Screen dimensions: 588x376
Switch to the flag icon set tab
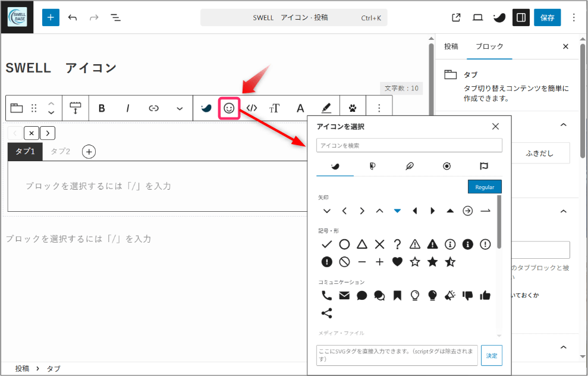(x=484, y=166)
